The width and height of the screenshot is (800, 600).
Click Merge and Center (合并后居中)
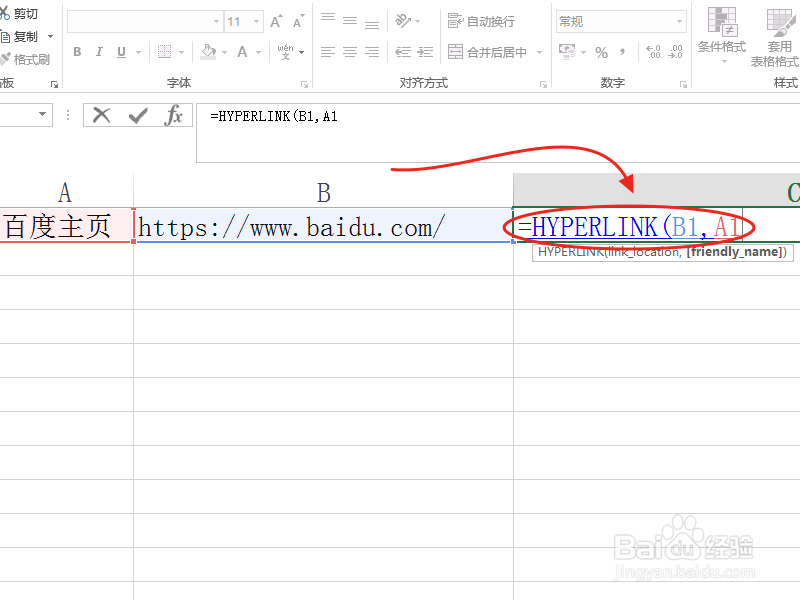(x=487, y=52)
